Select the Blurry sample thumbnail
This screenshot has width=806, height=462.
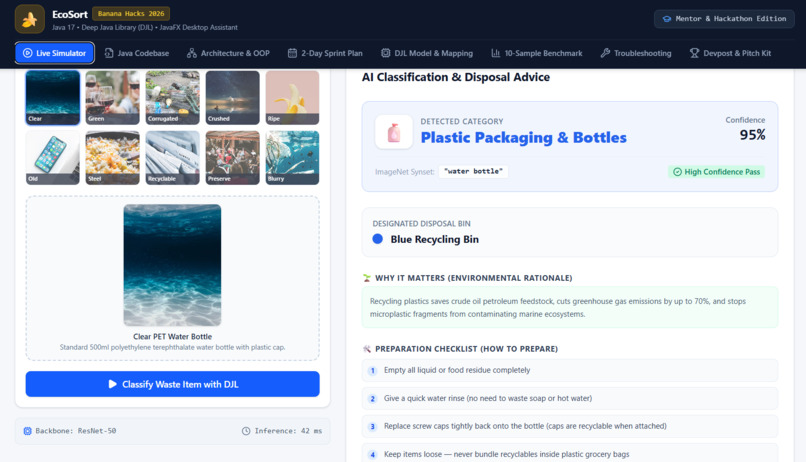tap(292, 158)
